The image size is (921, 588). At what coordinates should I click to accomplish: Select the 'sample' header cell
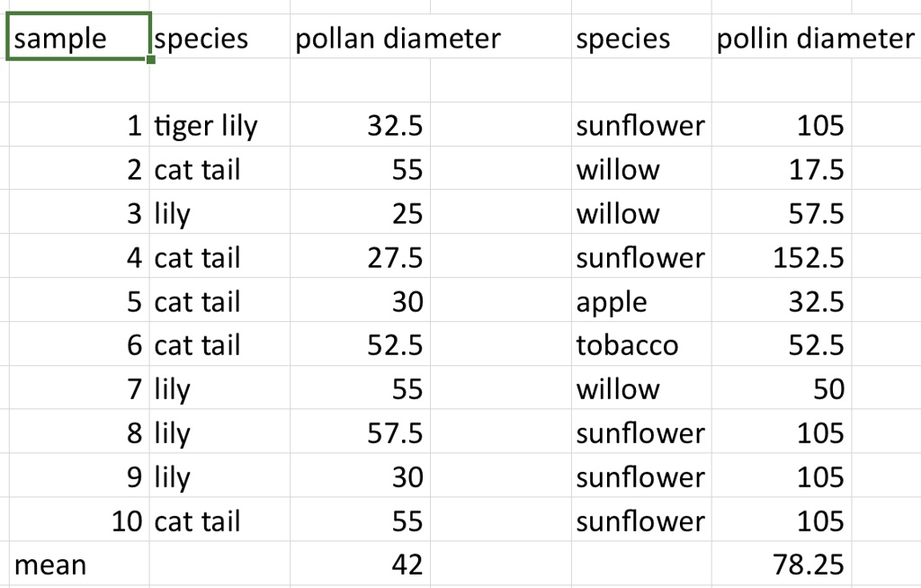click(x=79, y=37)
